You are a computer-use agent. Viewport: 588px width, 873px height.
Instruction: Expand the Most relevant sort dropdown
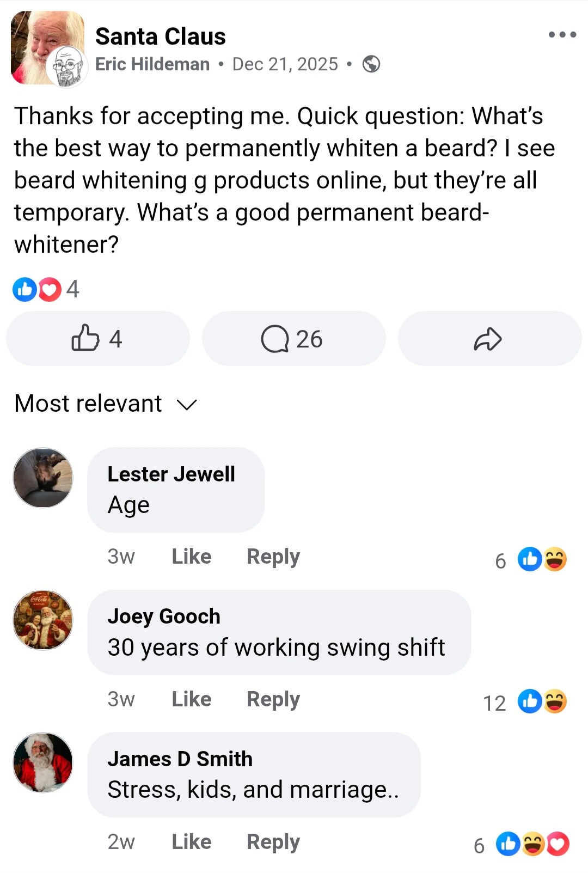coord(106,404)
